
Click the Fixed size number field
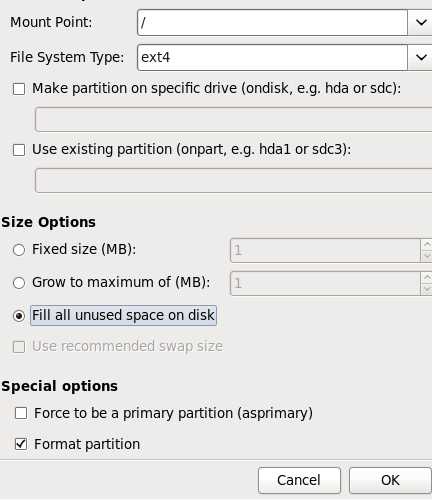(325, 250)
